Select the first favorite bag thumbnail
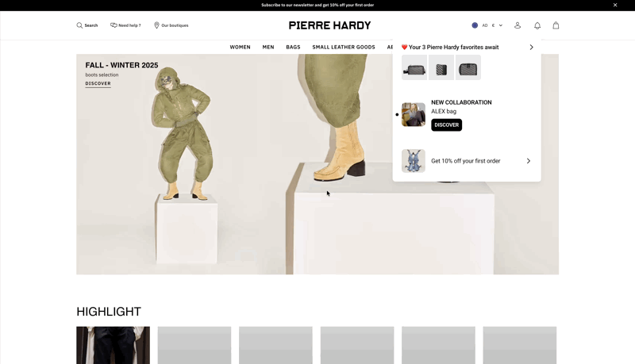 coord(414,67)
